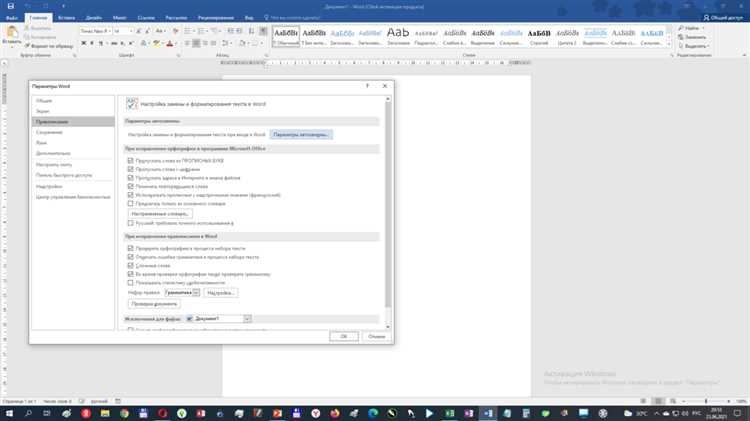The image size is (750, 421).
Task: Open Excel from the taskbar
Action: point(450,413)
